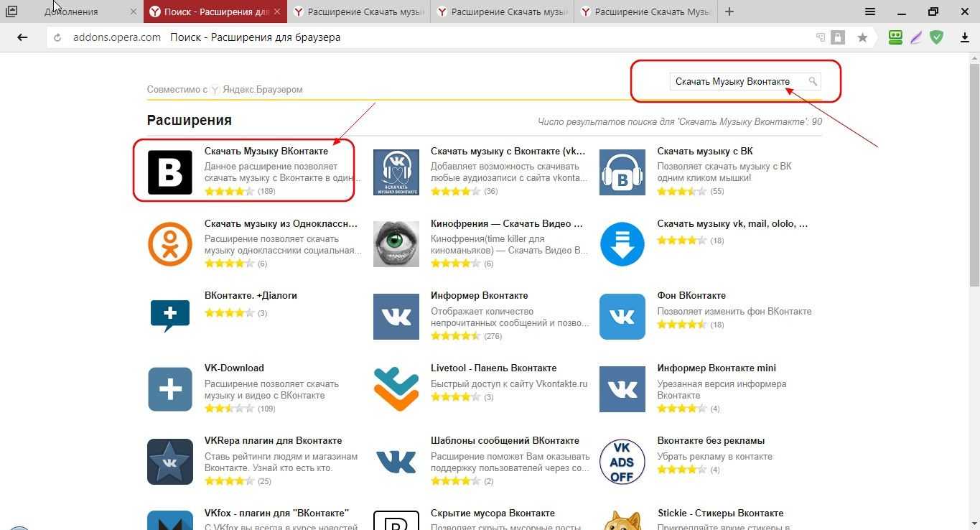Open Скачать музыку vk, mail, ololo link

(732, 223)
